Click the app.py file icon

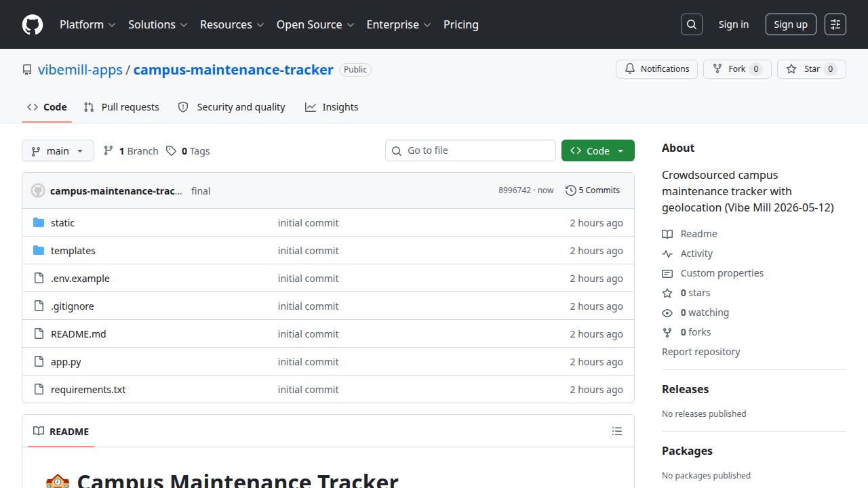(39, 362)
